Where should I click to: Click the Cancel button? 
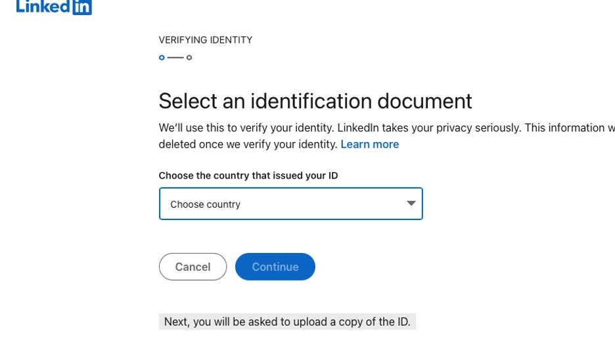pos(193,267)
